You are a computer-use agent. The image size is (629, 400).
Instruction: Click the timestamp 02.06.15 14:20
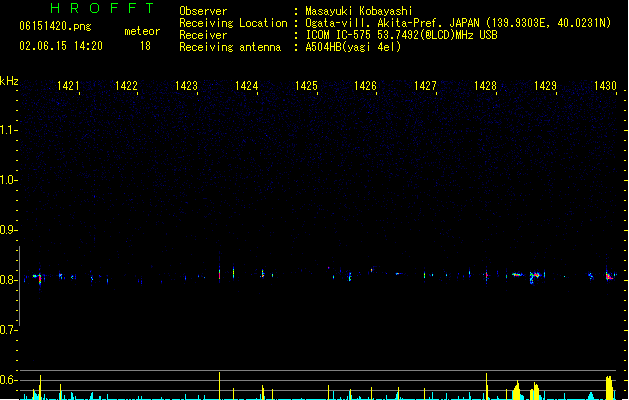pyautogui.click(x=61, y=46)
